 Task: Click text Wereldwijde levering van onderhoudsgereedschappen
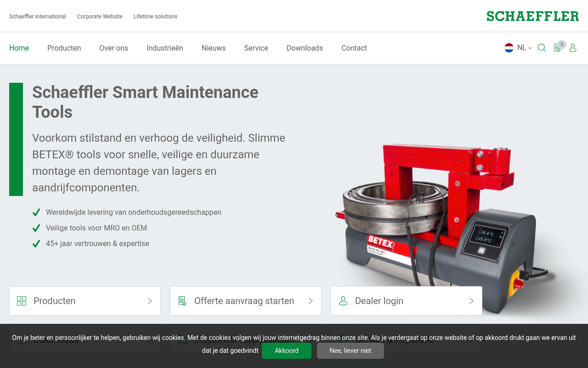coord(134,212)
